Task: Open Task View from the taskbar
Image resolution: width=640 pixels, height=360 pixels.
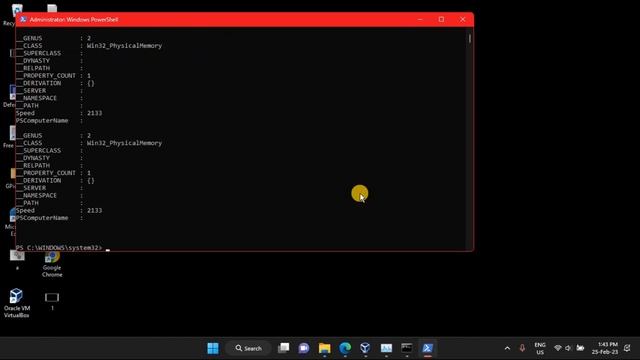Action: pos(283,348)
